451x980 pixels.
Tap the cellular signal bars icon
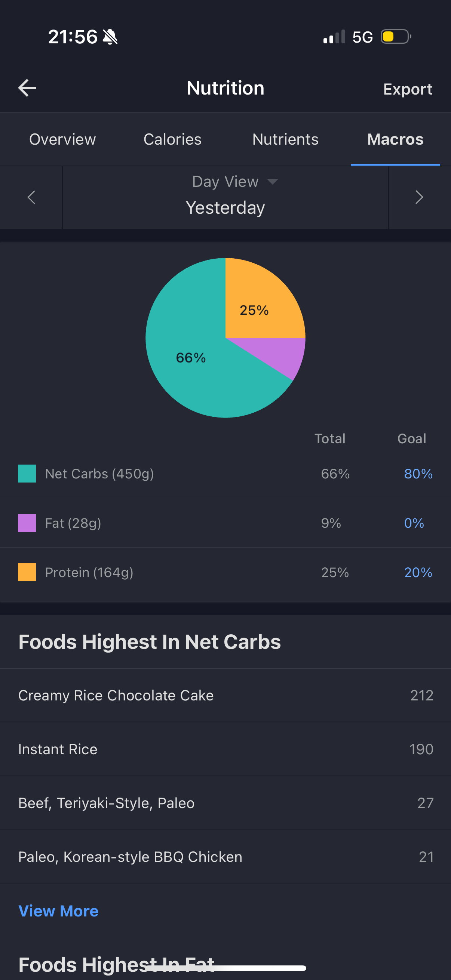coord(334,37)
